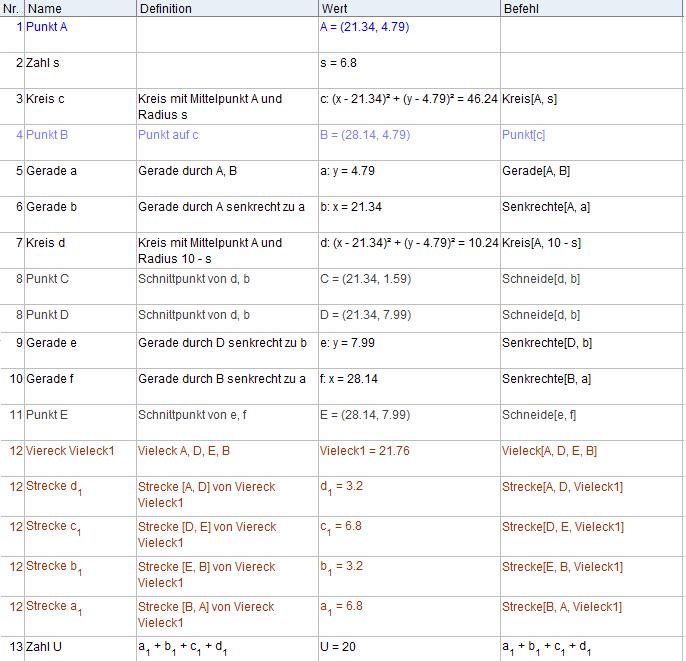Select the Strecke[D, E, Vieleck1] command cell
The height and width of the screenshot is (661, 686).
(x=563, y=527)
